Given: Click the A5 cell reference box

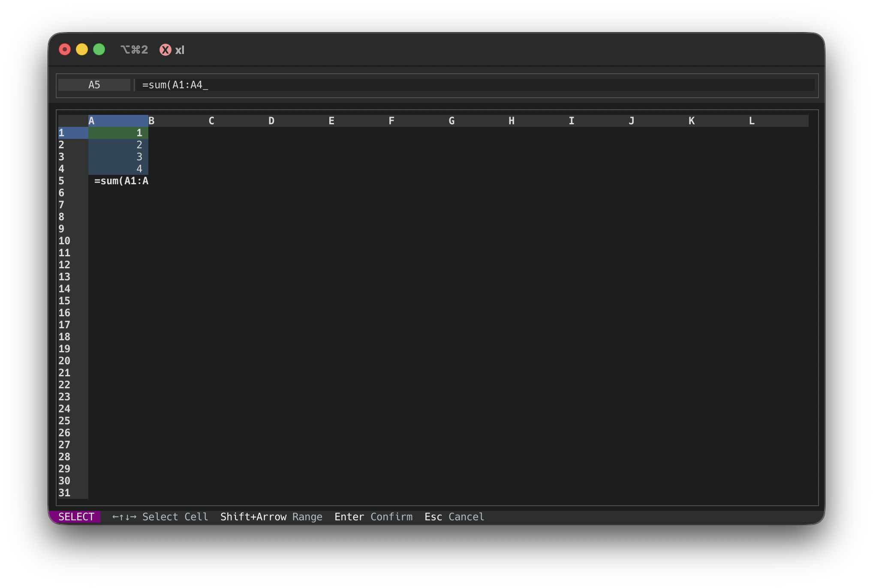Looking at the screenshot, I should pyautogui.click(x=94, y=85).
